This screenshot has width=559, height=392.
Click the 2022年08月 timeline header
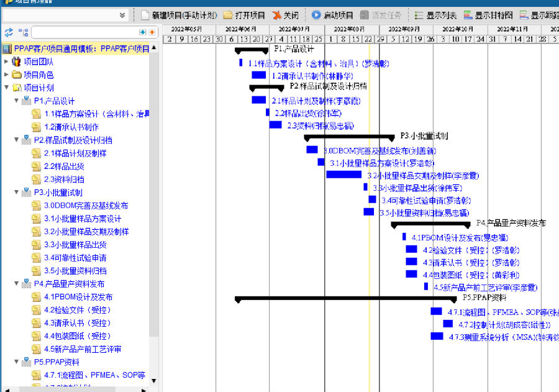pos(349,29)
